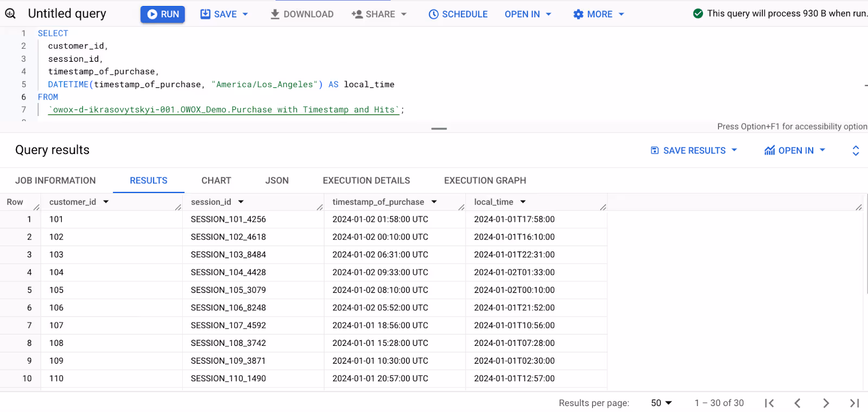Open the local_time column dropdown arrow

523,202
